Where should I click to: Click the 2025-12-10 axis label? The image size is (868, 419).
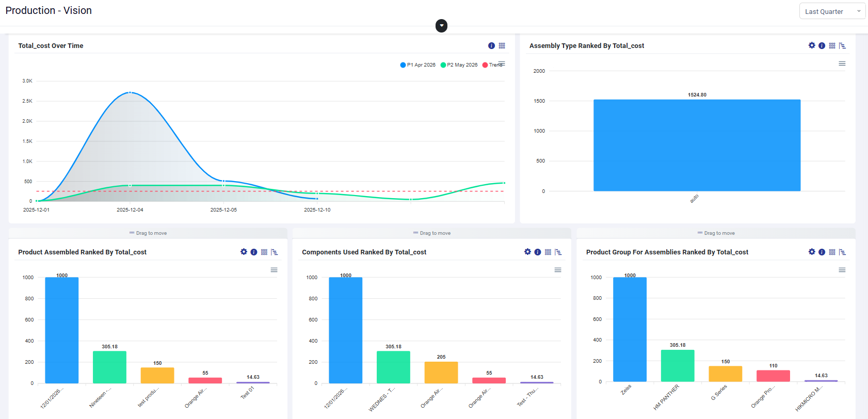pos(317,210)
